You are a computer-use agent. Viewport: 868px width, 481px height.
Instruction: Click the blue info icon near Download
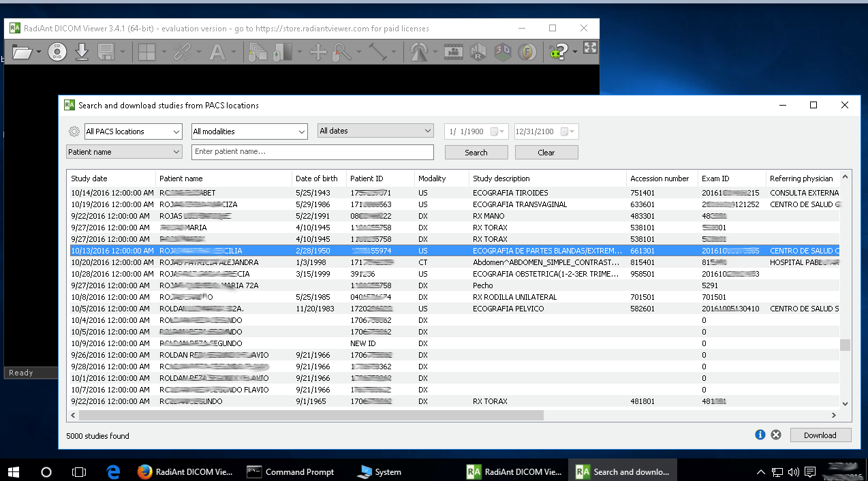(760, 435)
